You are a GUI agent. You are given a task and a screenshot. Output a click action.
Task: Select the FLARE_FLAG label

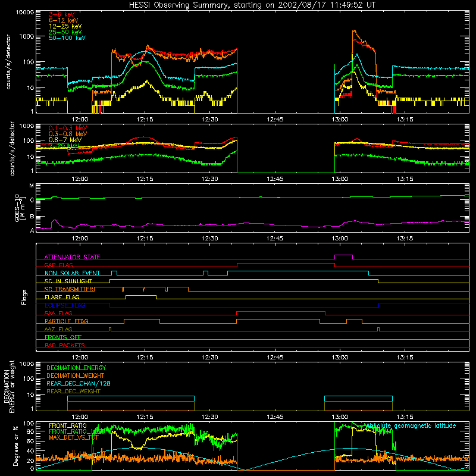(x=62, y=297)
